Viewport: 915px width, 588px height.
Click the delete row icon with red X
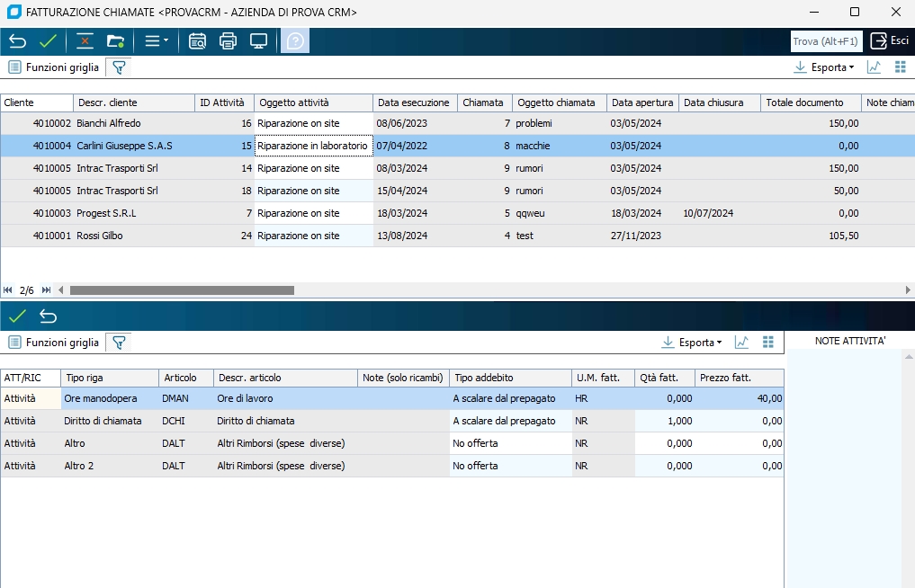85,41
